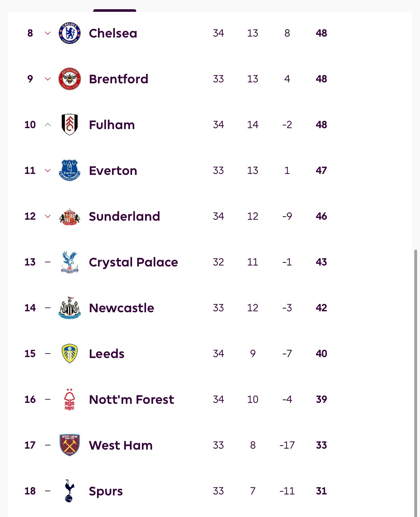420x517 pixels.
Task: Expand Chelsea's red down-movement chevron
Action: point(48,33)
